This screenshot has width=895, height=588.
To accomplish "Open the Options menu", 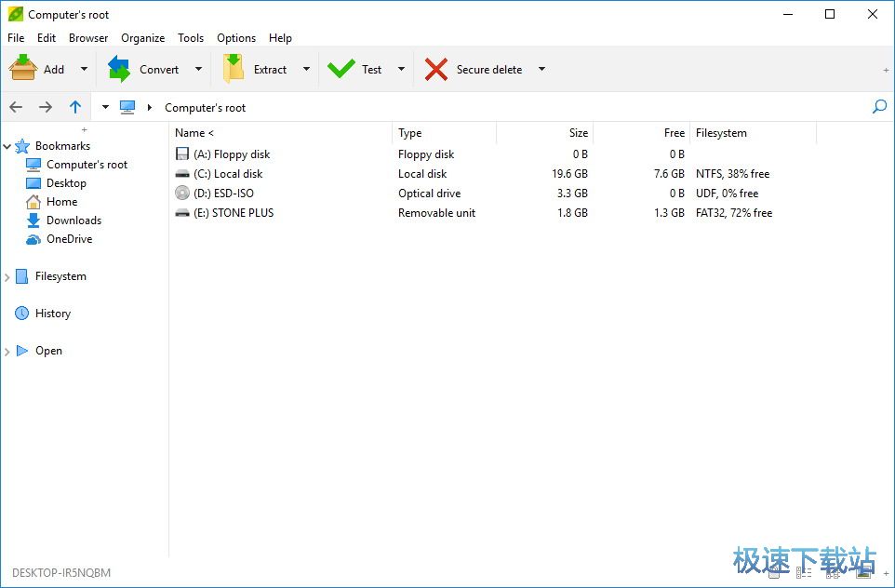I will click(x=236, y=37).
